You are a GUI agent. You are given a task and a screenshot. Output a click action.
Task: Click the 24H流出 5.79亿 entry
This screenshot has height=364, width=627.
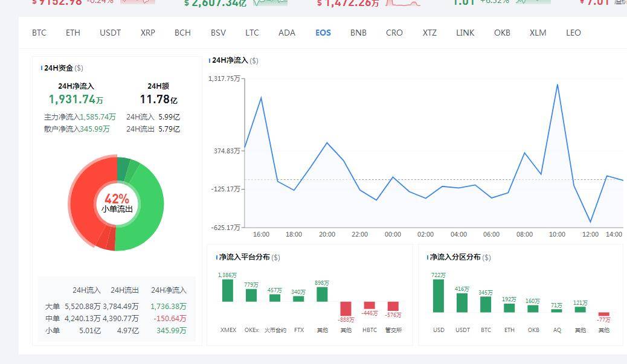153,129
